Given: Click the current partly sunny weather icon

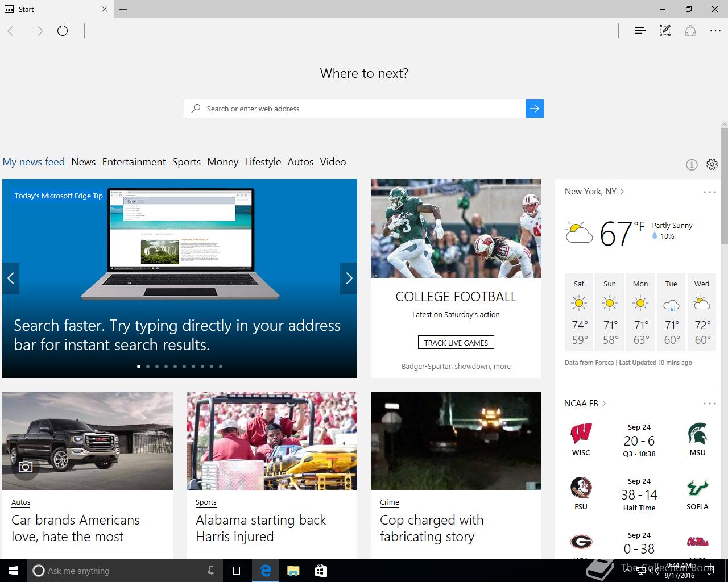Looking at the screenshot, I should [x=579, y=232].
